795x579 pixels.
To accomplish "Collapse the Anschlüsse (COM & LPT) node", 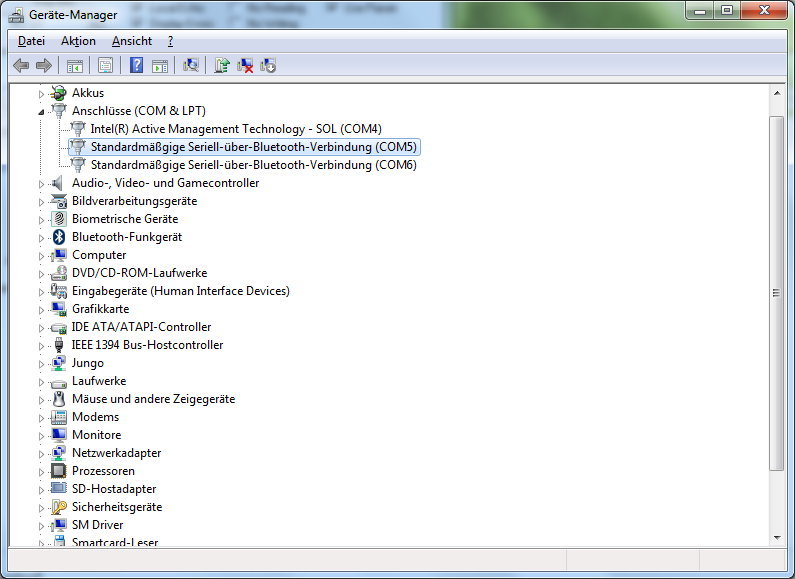I will pos(41,112).
